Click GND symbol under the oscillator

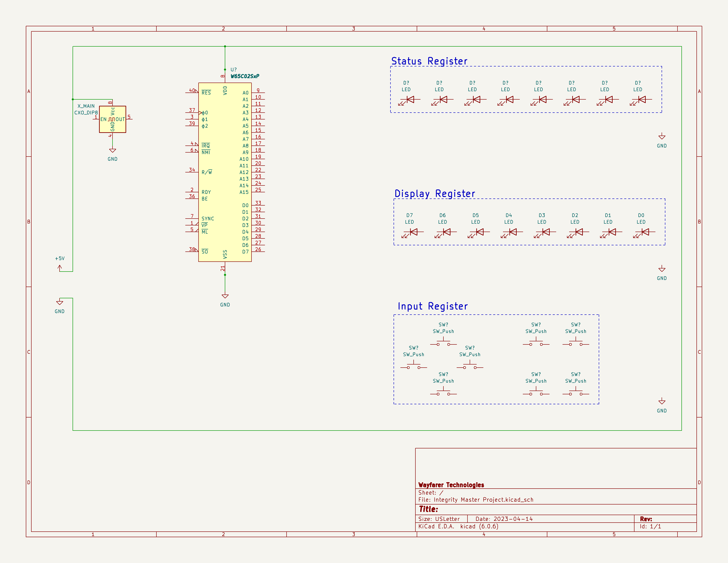(113, 151)
